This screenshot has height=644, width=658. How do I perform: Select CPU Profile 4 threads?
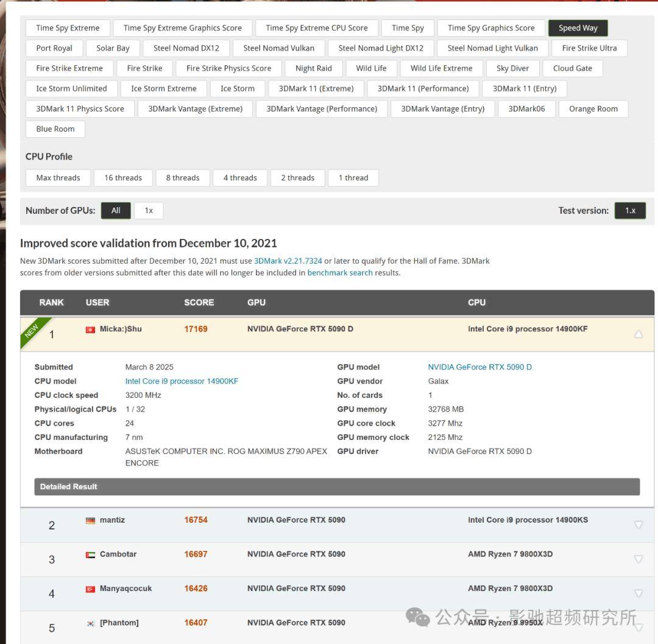click(240, 177)
